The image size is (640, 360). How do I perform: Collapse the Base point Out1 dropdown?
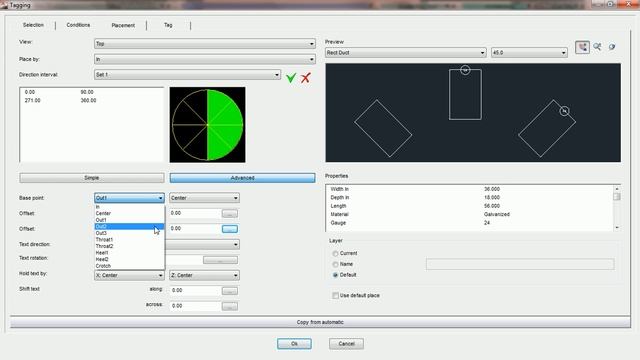coord(129,198)
